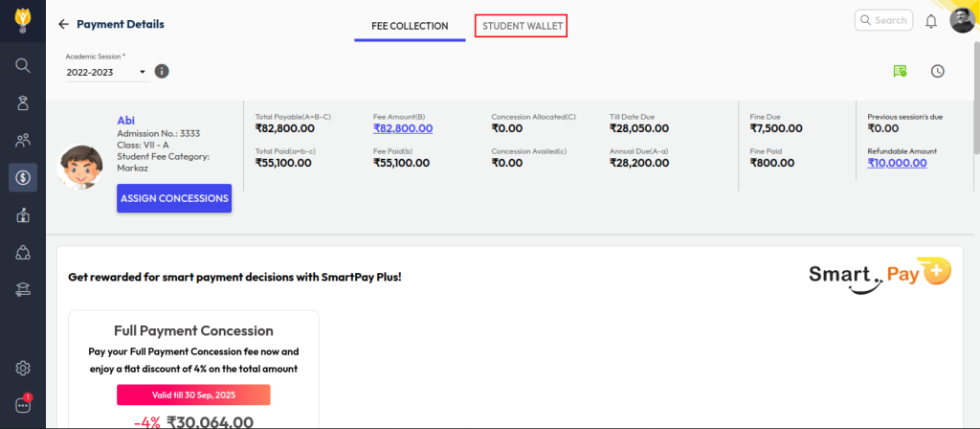Switch to the Student Wallet tab
Viewport: 980px width, 429px height.
pyautogui.click(x=522, y=26)
